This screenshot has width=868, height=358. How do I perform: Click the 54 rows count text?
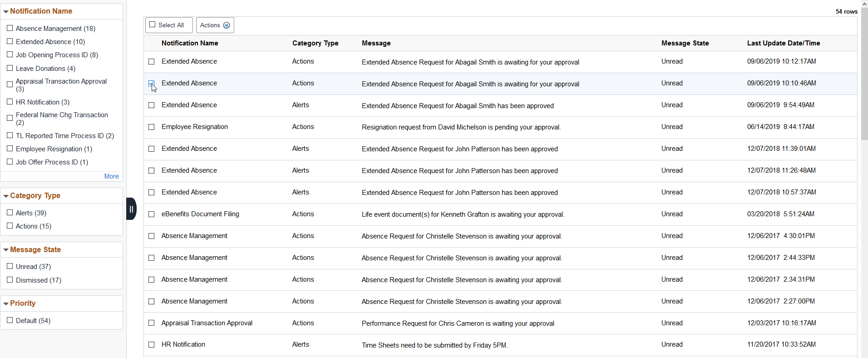point(846,11)
